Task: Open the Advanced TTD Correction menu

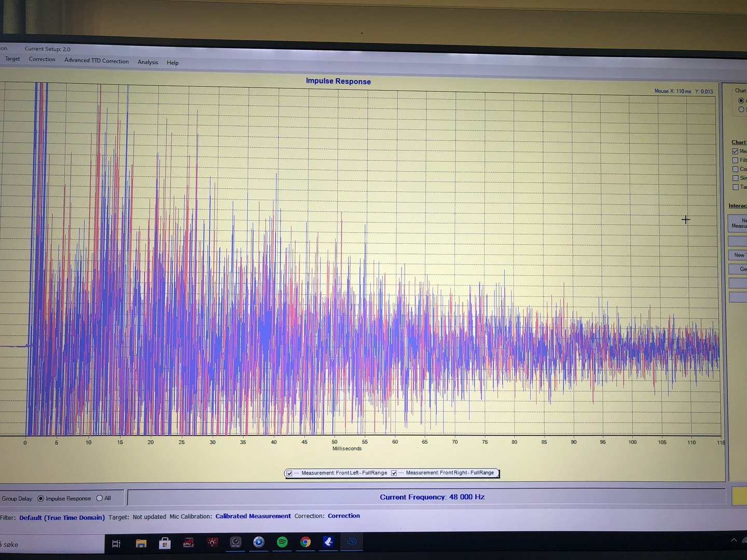Action: point(96,61)
